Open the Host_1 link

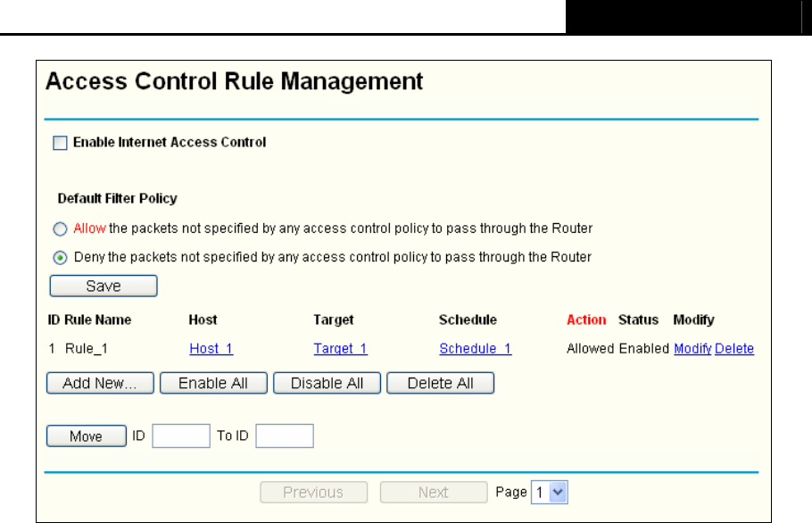(211, 348)
